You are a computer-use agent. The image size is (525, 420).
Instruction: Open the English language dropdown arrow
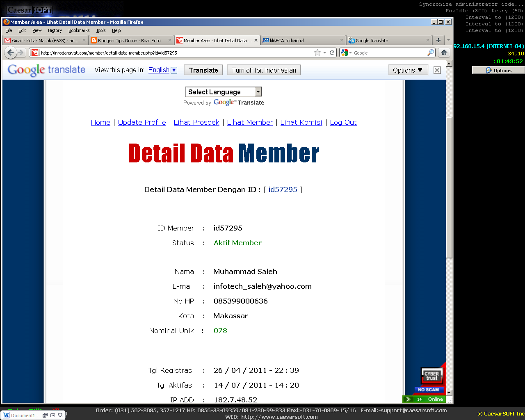coord(174,70)
